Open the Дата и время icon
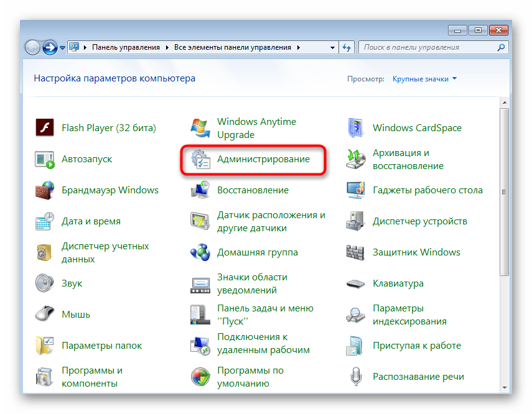Image resolution: width=532 pixels, height=414 pixels. tap(45, 221)
